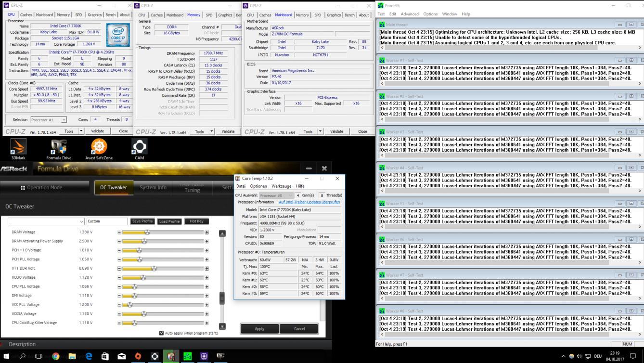
Task: Open Prime95 Options menu
Action: [430, 14]
